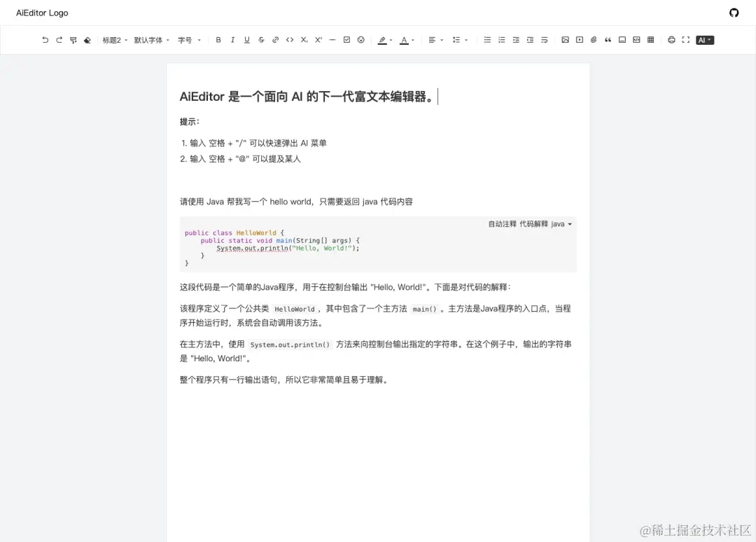Expand the highlight color dropdown arrow

[391, 41]
